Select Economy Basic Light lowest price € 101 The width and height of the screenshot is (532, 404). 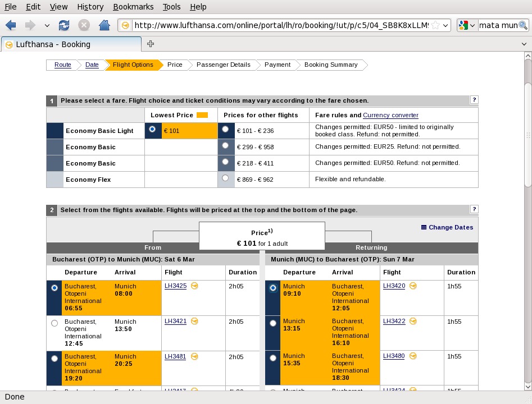152,129
